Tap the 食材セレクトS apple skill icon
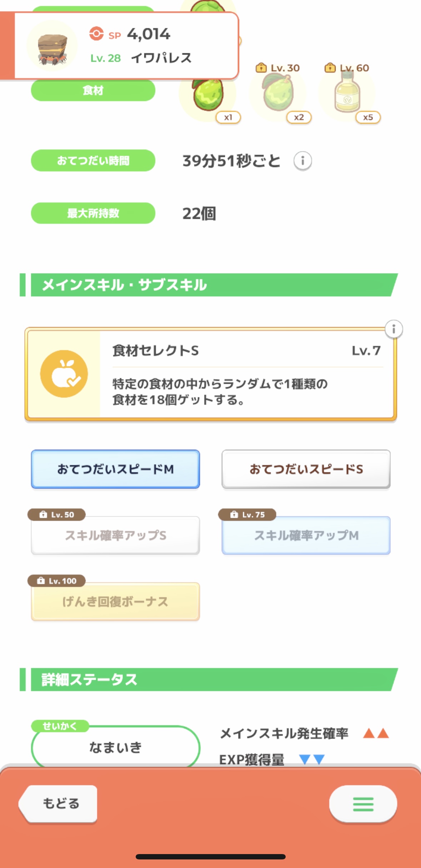The image size is (421, 868). coord(64,374)
